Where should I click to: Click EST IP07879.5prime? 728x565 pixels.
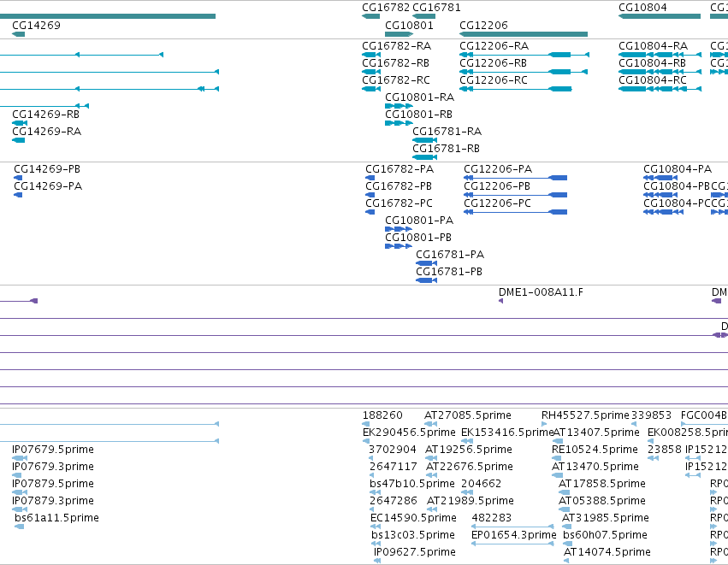tap(53, 484)
